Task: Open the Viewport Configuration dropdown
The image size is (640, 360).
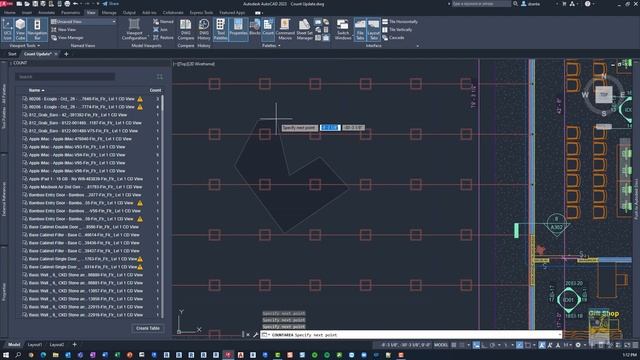Action: (x=134, y=30)
